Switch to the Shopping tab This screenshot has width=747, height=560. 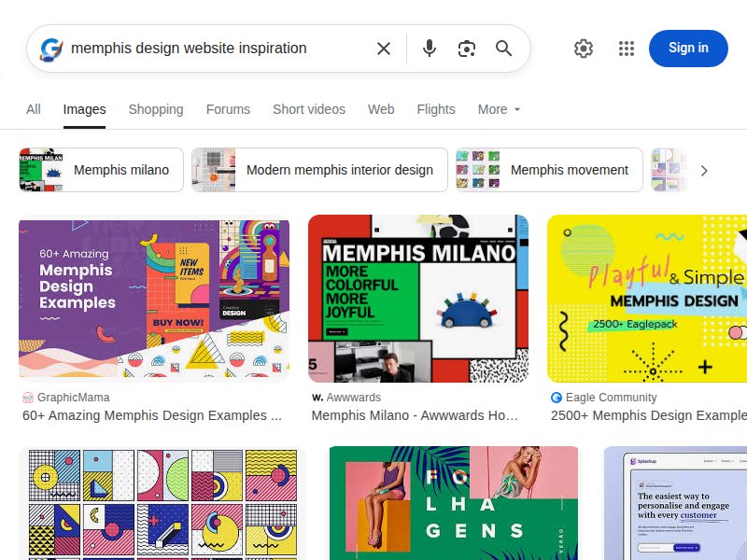155,109
